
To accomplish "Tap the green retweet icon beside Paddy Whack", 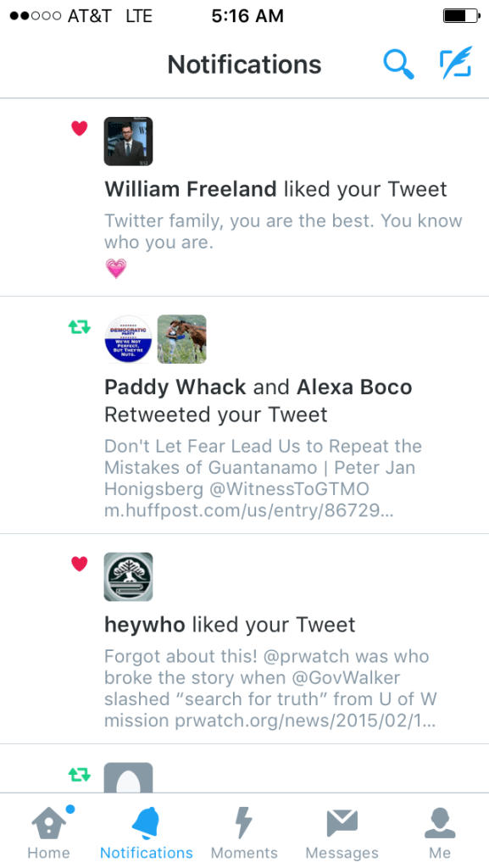I will [80, 326].
